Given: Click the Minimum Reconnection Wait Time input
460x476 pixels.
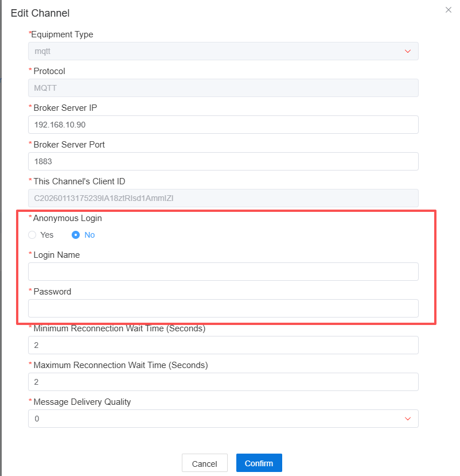Looking at the screenshot, I should (x=223, y=345).
